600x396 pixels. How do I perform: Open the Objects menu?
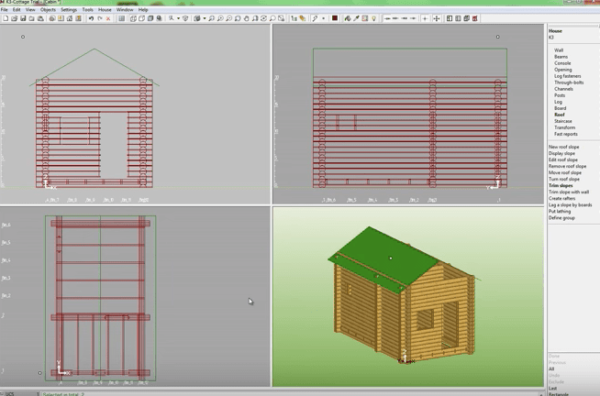pos(48,10)
